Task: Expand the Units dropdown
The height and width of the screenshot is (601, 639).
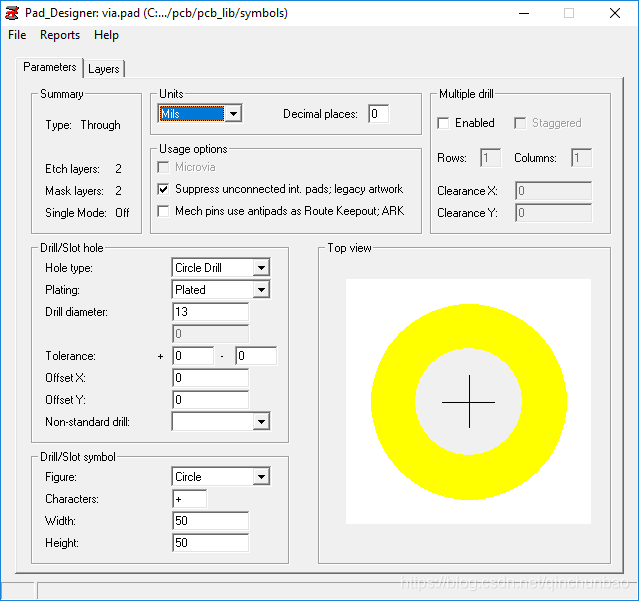Action: pos(233,114)
